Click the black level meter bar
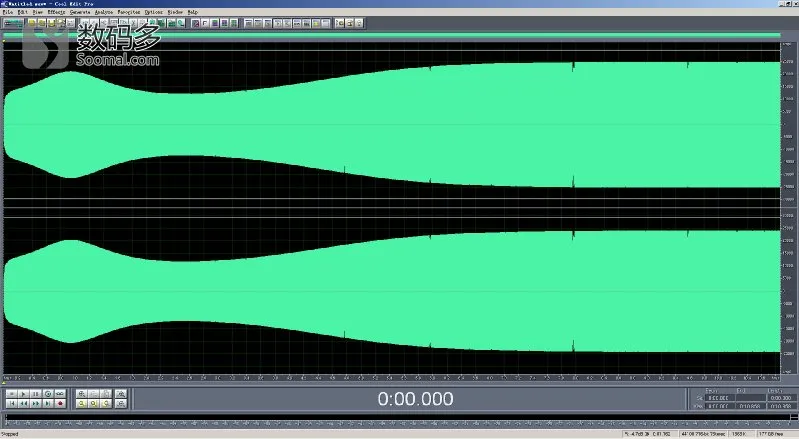 point(400,417)
